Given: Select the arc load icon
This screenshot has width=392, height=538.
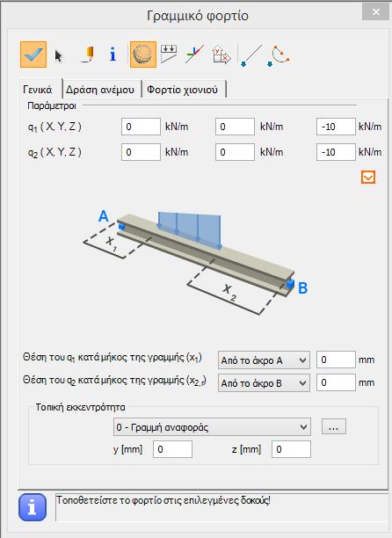Looking at the screenshot, I should (x=279, y=55).
